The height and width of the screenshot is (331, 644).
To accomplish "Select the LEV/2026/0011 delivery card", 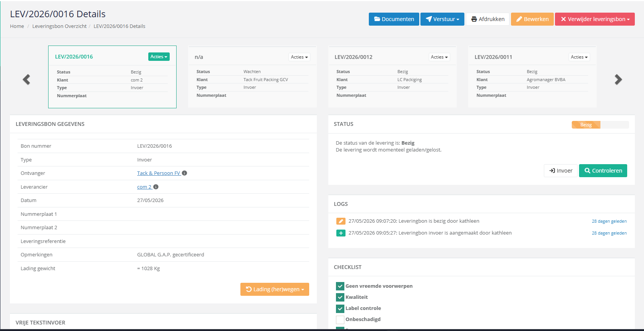I will tap(532, 77).
